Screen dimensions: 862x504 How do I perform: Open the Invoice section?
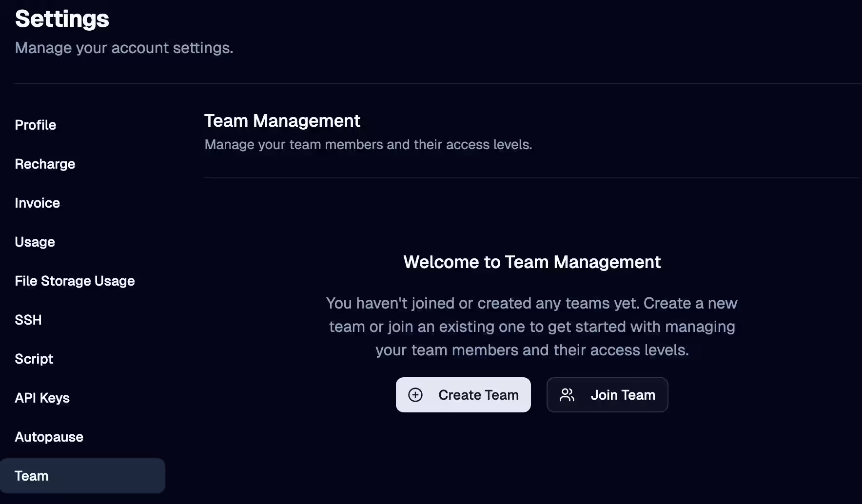click(x=37, y=203)
